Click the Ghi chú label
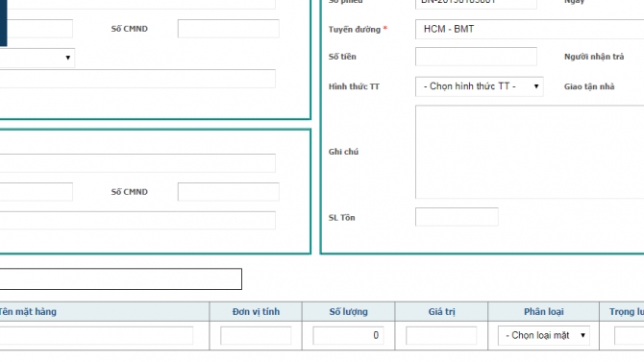 tap(343, 152)
